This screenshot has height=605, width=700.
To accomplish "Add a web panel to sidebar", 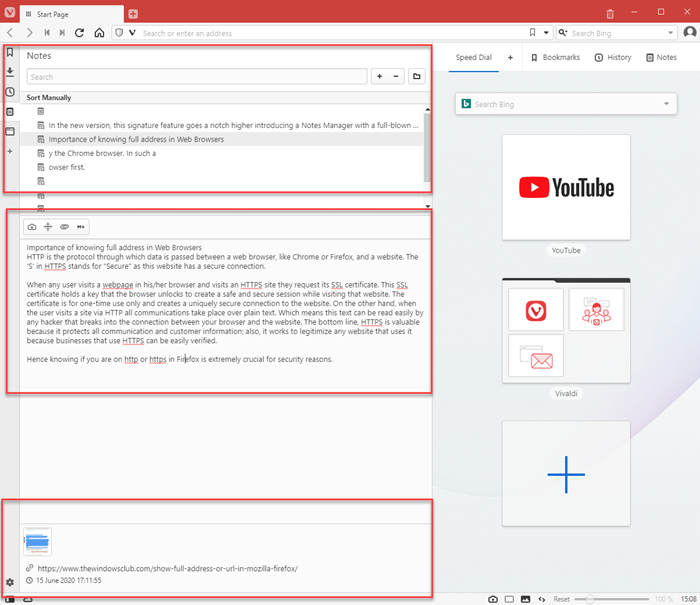I will point(10,151).
